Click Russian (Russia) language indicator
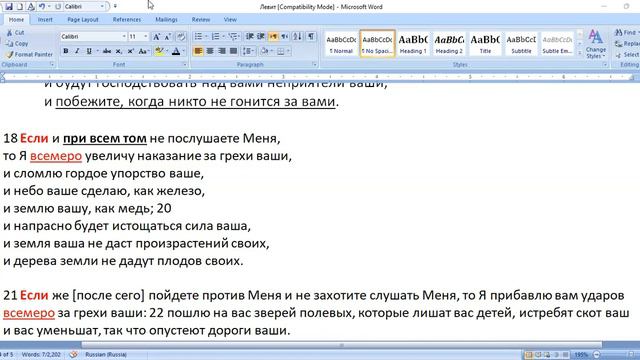 [x=106, y=355]
